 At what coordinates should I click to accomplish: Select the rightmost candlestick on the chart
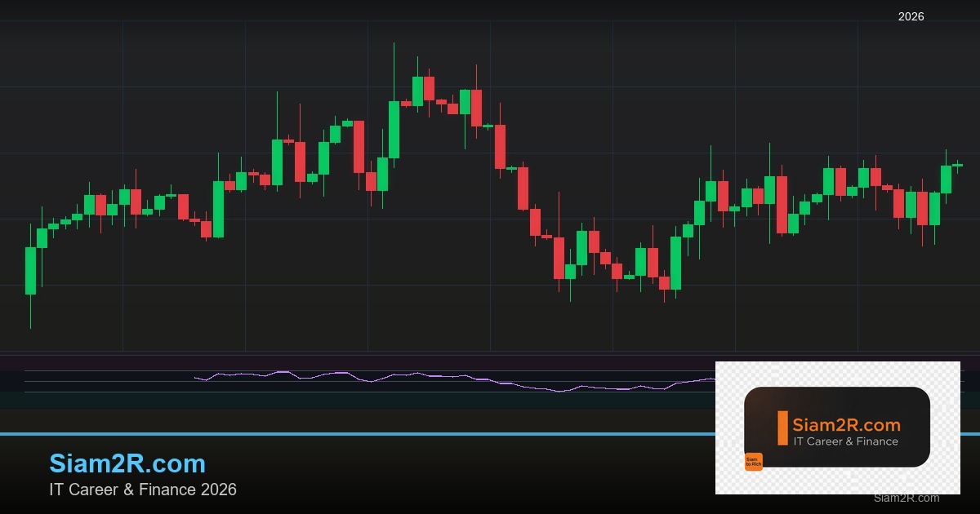pyautogui.click(x=957, y=165)
